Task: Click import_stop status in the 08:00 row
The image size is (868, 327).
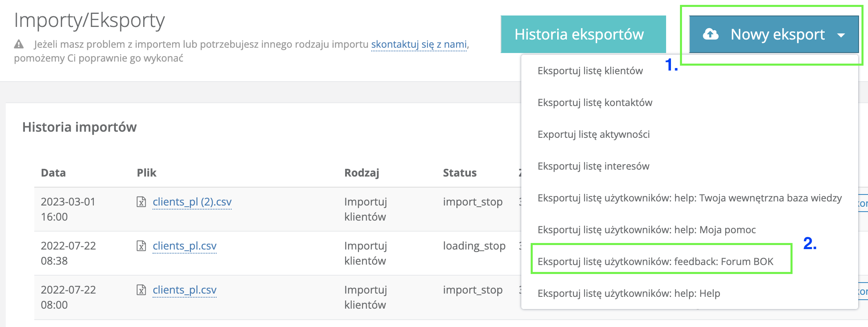Action: click(473, 290)
